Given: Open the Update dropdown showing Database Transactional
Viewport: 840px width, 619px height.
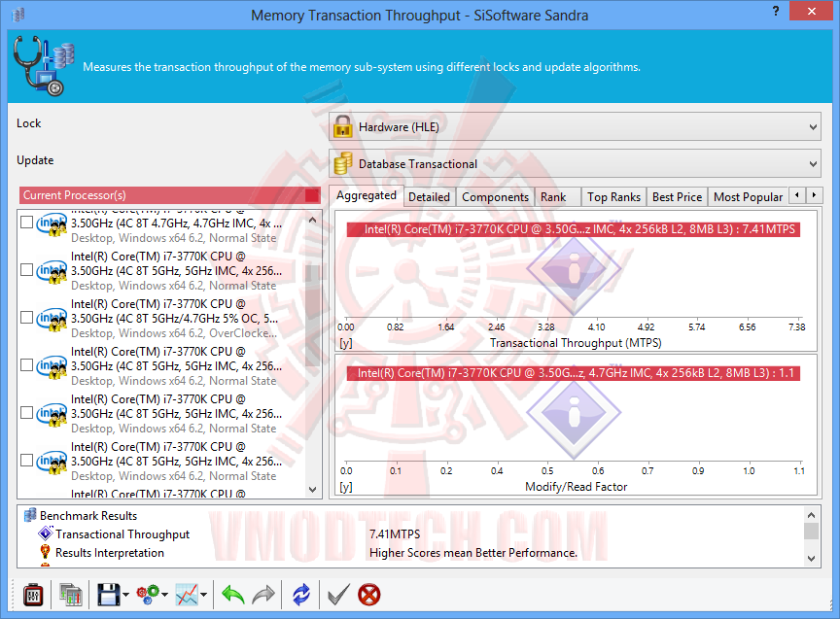Looking at the screenshot, I should tap(575, 164).
